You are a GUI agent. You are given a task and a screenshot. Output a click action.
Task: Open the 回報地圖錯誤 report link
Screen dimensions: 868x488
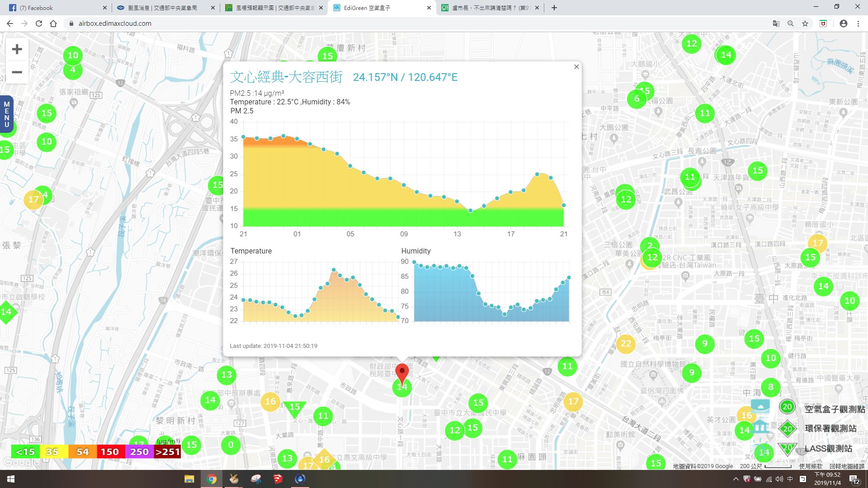[x=847, y=466]
